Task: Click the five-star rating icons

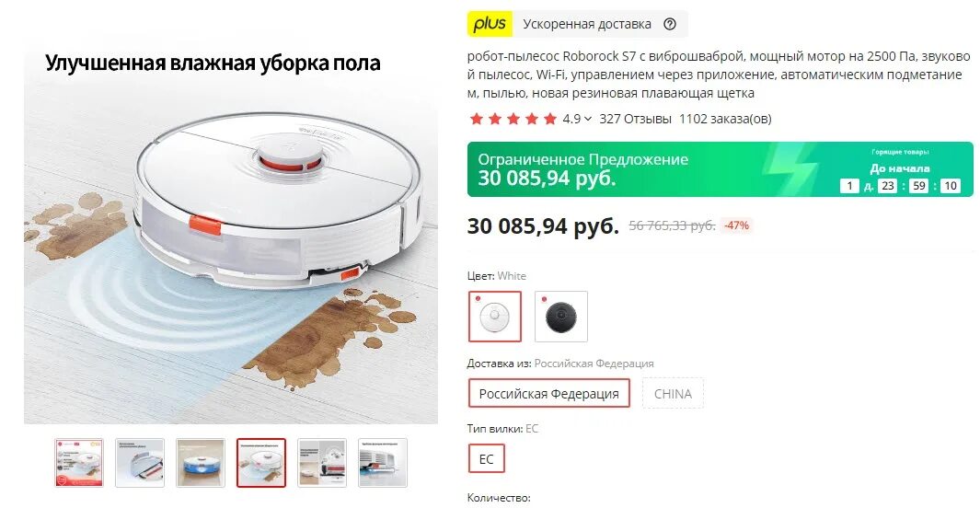Action: (513, 119)
